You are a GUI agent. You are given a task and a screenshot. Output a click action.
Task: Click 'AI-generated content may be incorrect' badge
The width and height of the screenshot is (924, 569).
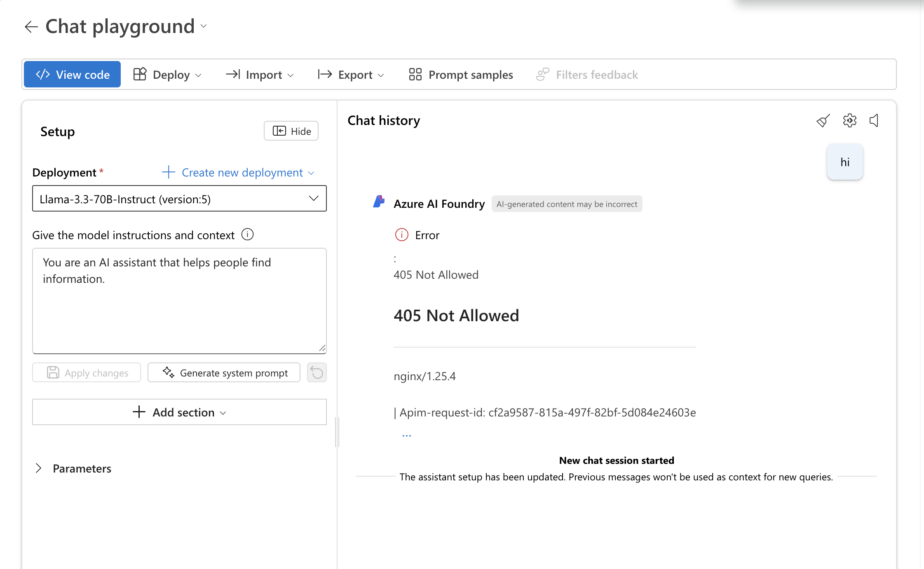coord(567,204)
